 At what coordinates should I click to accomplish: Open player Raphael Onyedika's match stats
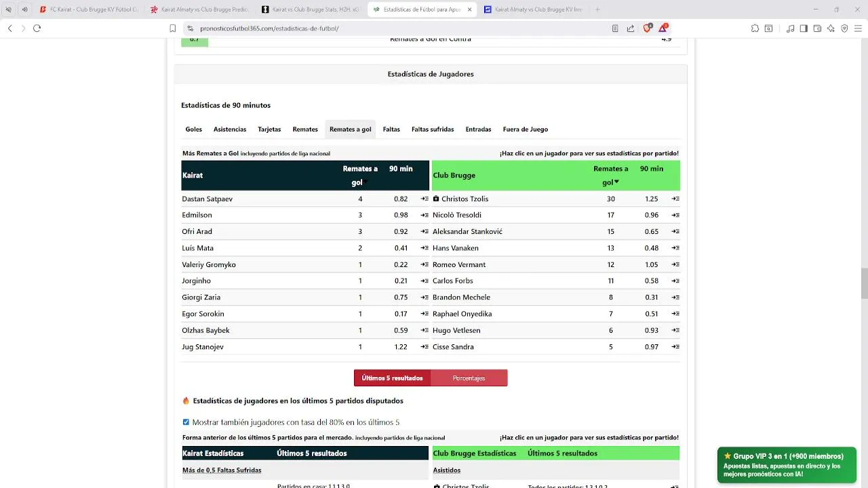(x=462, y=314)
